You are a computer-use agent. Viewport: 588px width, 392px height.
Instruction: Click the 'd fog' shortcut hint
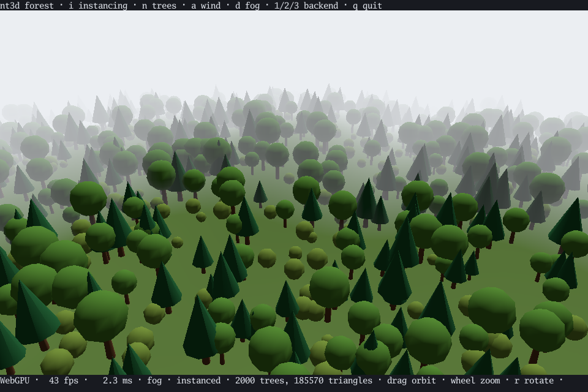pos(247,6)
